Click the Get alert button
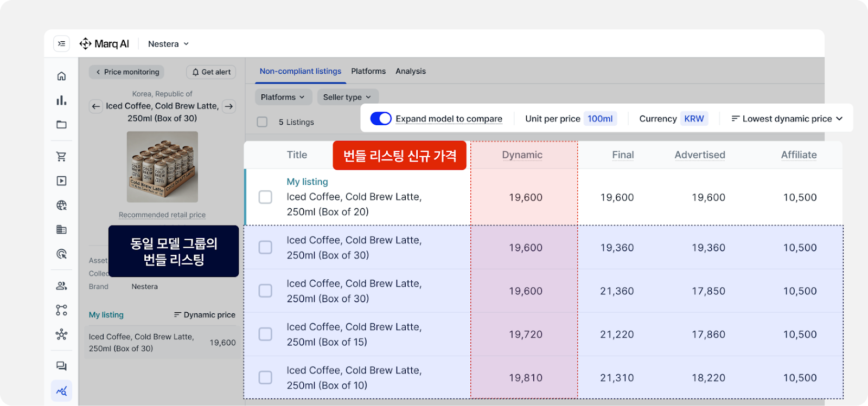Image resolution: width=868 pixels, height=406 pixels. click(x=211, y=72)
